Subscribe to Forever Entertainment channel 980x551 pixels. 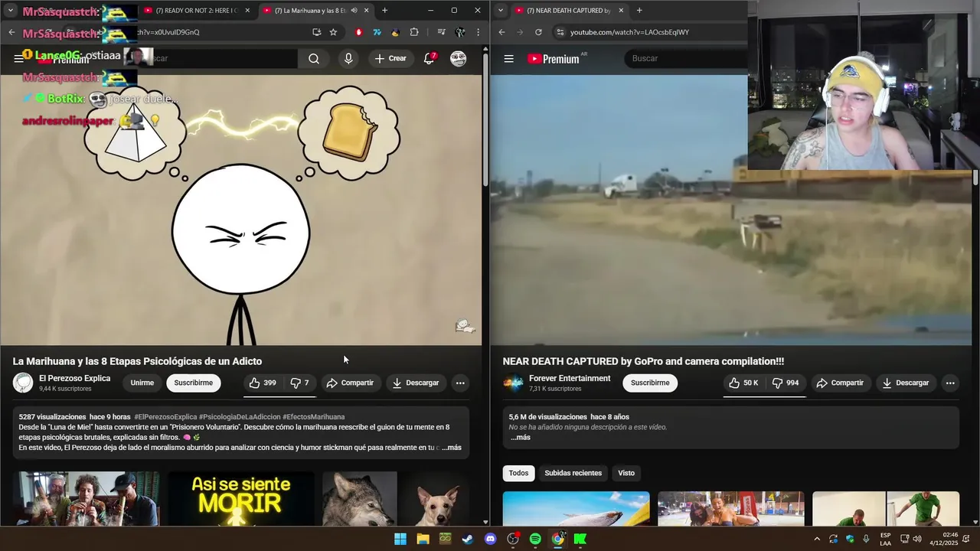click(x=650, y=383)
